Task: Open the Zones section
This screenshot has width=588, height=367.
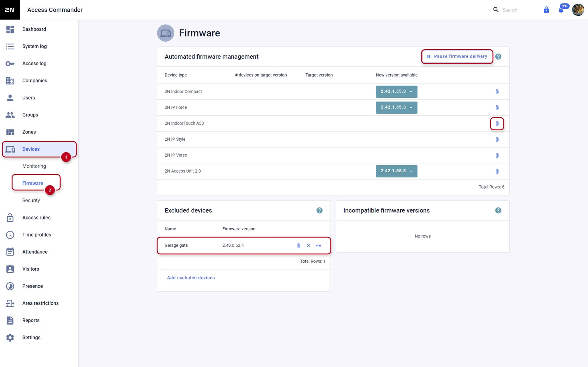Action: coord(29,132)
